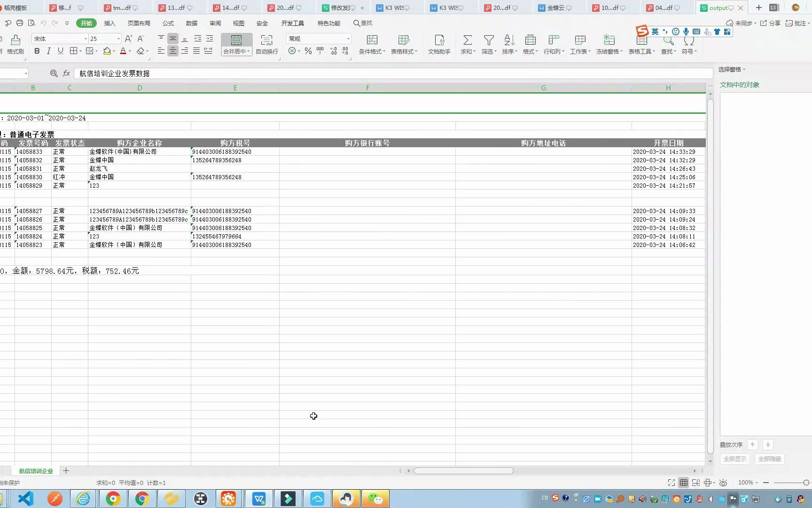Click the formula bar input field
The width and height of the screenshot is (812, 508).
pyautogui.click(x=393, y=73)
